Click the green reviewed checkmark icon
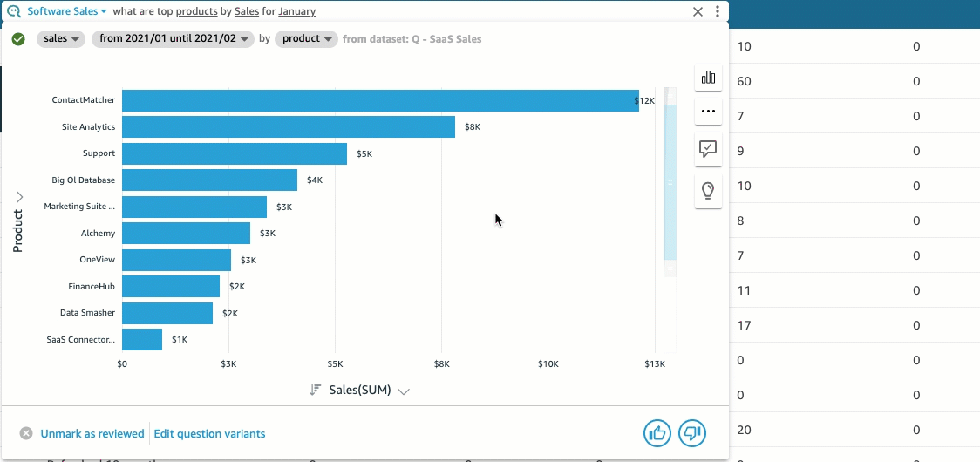Viewport: 980px width, 462px height. tap(19, 38)
